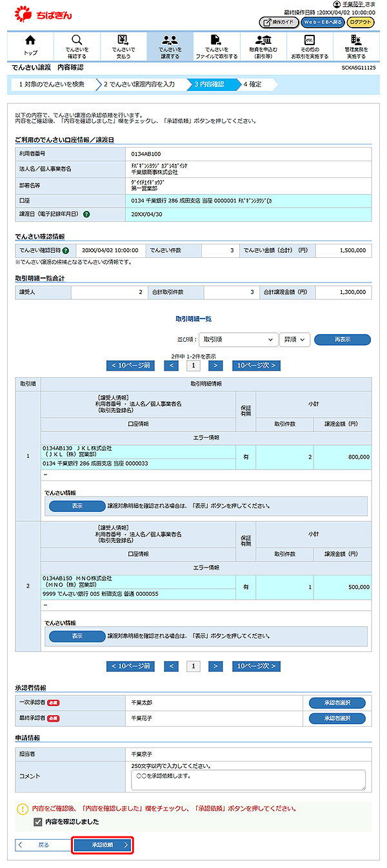Open でんさいを確認する magnifier icon
The width and height of the screenshot is (387, 868).
coord(77,41)
